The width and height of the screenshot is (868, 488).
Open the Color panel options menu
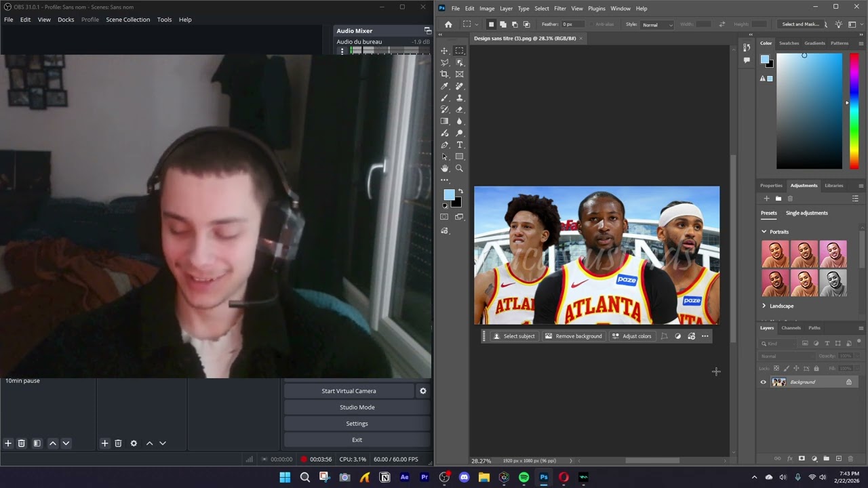click(861, 43)
